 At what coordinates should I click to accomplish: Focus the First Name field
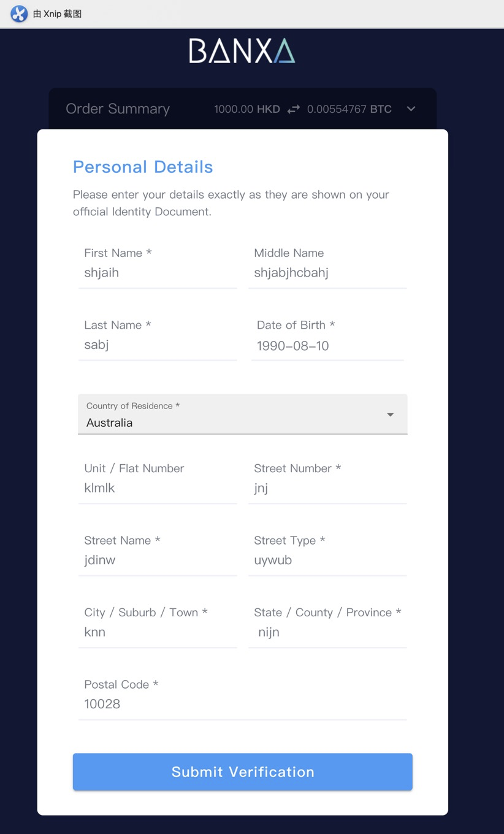(x=157, y=273)
